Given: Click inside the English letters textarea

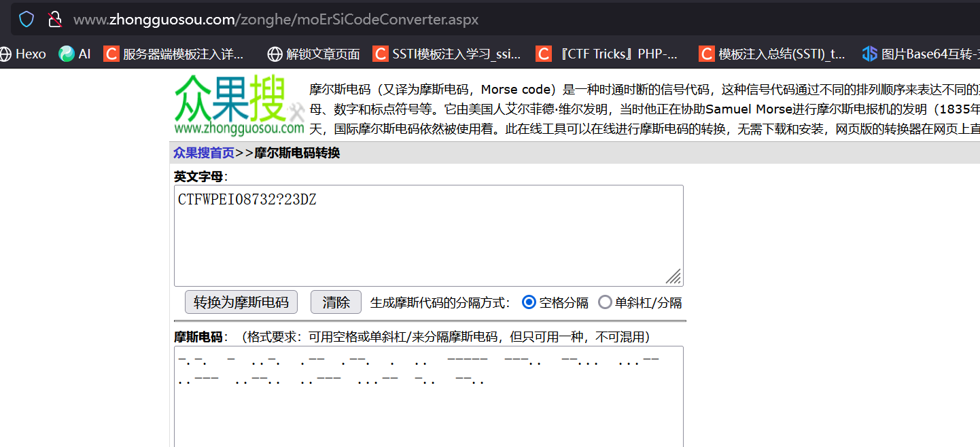Looking at the screenshot, I should (428, 234).
